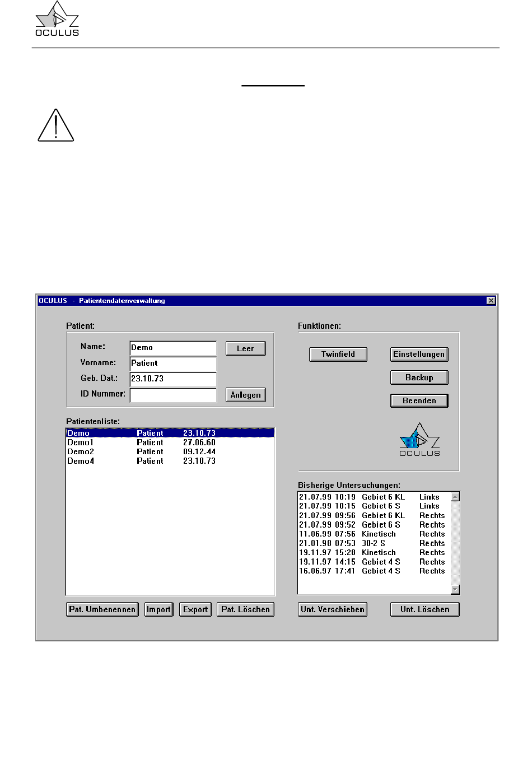Focus the ID Nummer input field
The height and width of the screenshot is (783, 532).
[x=173, y=395]
